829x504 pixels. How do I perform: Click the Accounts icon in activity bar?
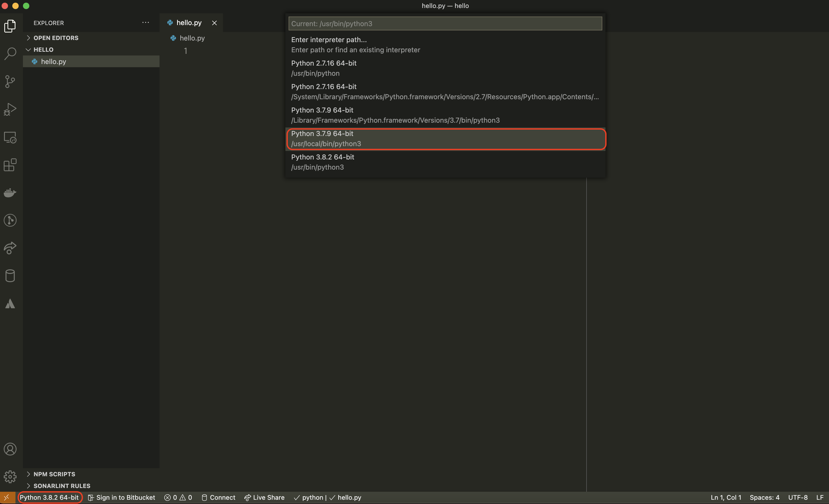10,449
